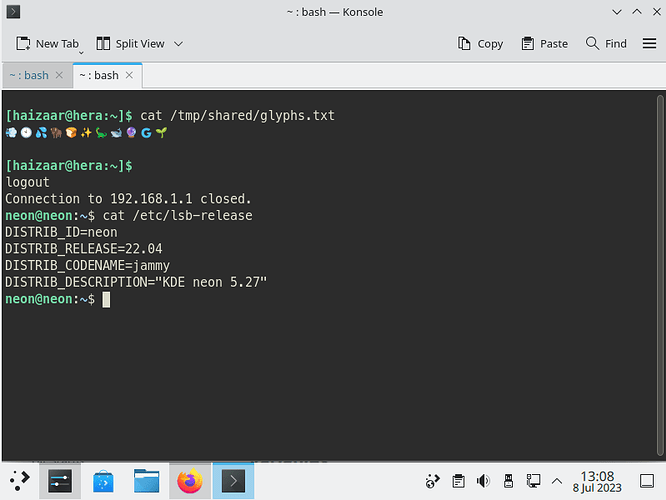666x500 pixels.
Task: Click the DISTRIB_CODENAME=jammy line
Action: (x=87, y=266)
